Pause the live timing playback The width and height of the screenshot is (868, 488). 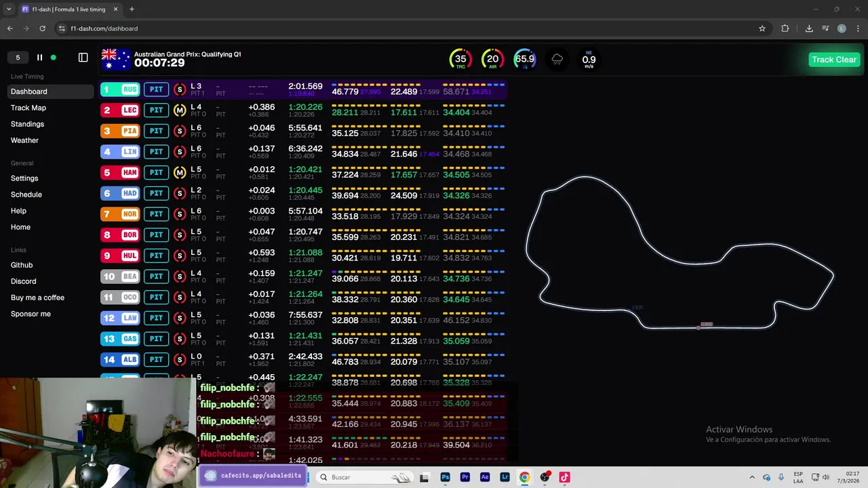tap(39, 58)
